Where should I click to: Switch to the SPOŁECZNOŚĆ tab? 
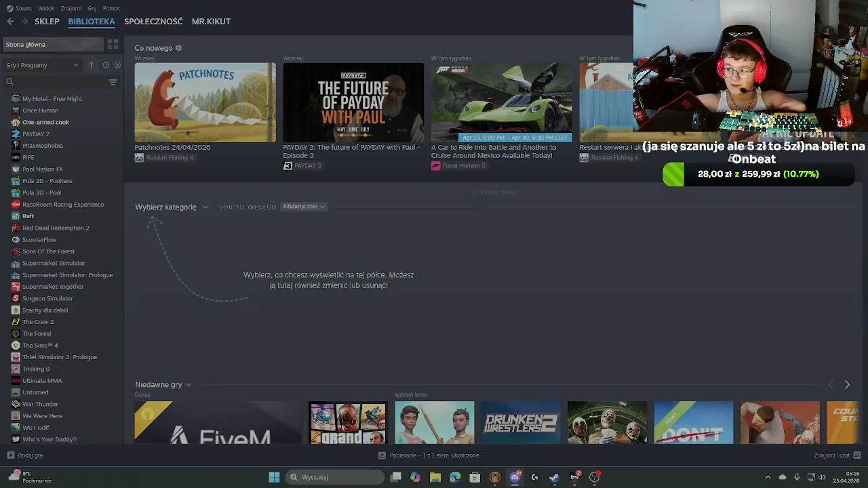pyautogui.click(x=153, y=22)
